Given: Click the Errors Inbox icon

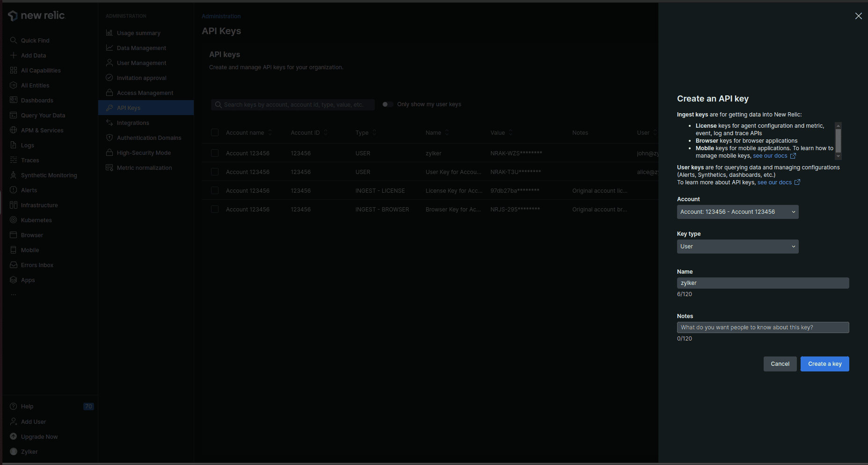Looking at the screenshot, I should pyautogui.click(x=14, y=265).
